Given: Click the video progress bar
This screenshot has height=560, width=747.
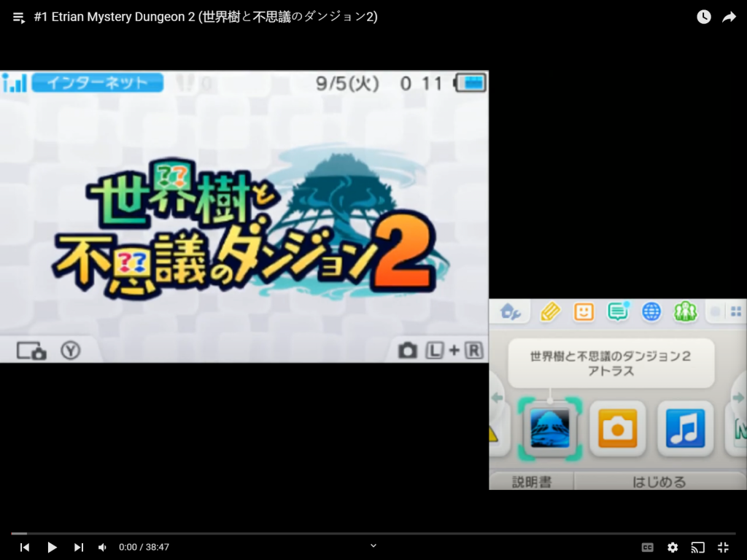Looking at the screenshot, I should coord(373,533).
